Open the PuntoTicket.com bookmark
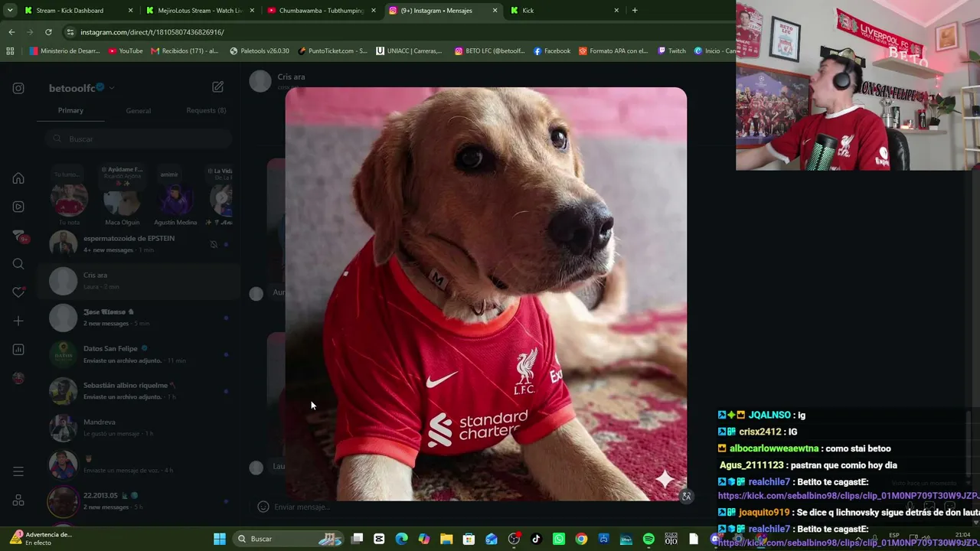This screenshot has width=980, height=551. [x=332, y=51]
